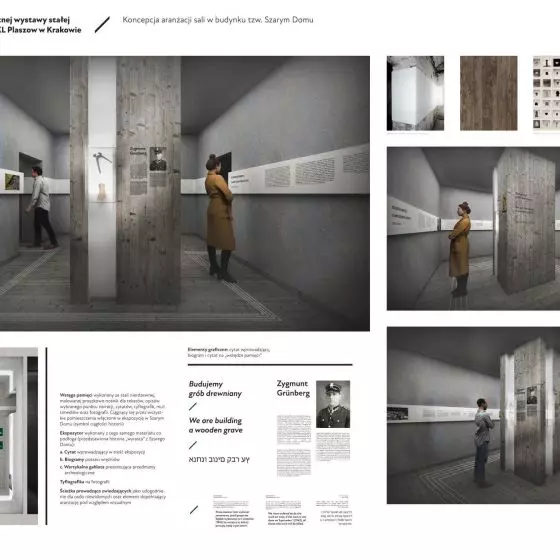Click the 'Wstęga pamięci' description paragraph
Image resolution: width=560 pixels, height=560 pixels.
point(112,409)
